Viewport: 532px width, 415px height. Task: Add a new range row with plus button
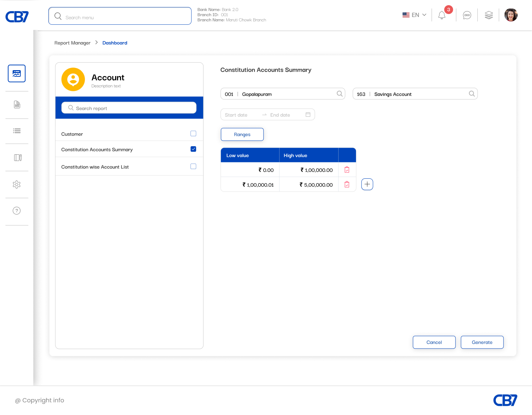[x=367, y=184]
